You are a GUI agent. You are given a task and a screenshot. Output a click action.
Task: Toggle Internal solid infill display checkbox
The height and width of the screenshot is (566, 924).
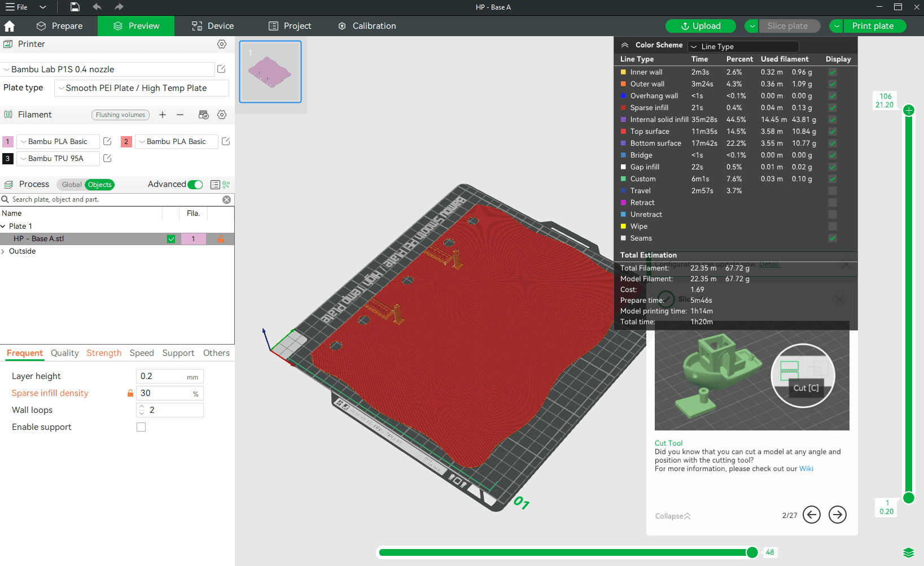(833, 120)
